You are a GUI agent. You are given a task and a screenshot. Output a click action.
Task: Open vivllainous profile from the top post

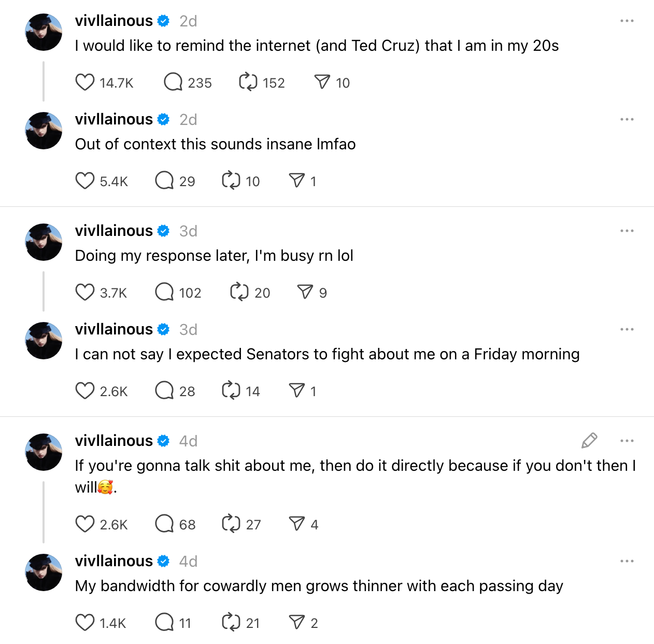click(x=113, y=21)
